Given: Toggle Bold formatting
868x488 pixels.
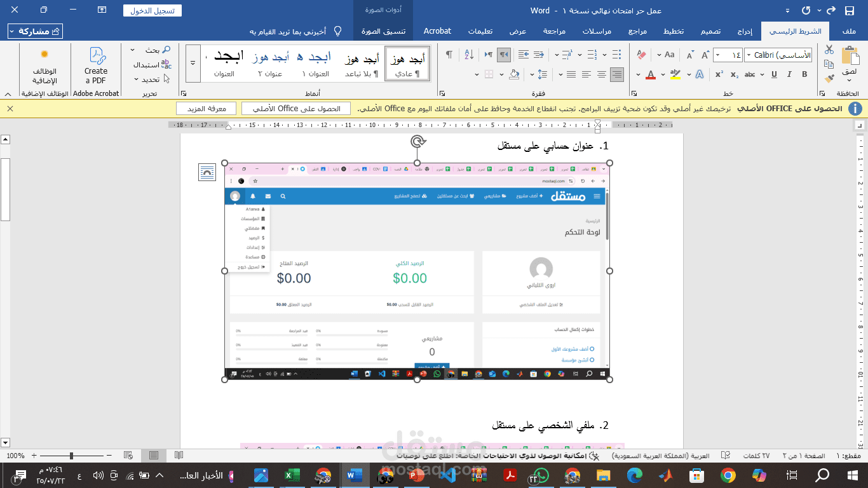Looking at the screenshot, I should [x=804, y=75].
